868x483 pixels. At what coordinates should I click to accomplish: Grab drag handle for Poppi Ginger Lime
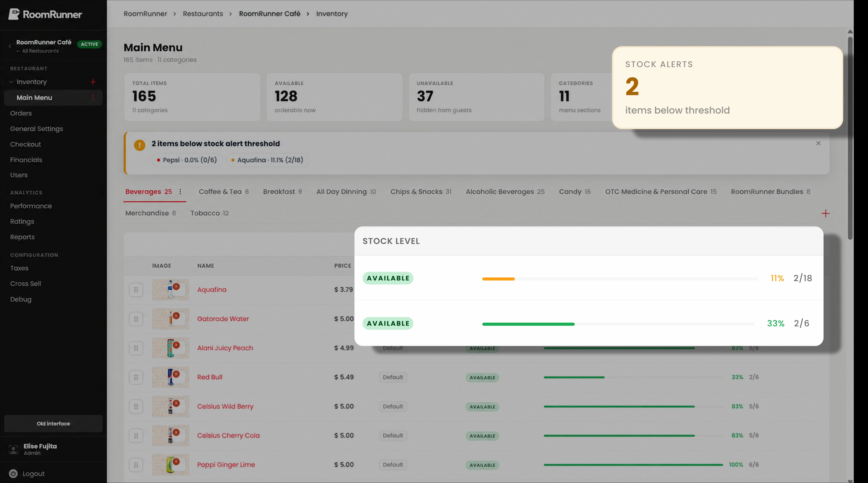click(136, 465)
